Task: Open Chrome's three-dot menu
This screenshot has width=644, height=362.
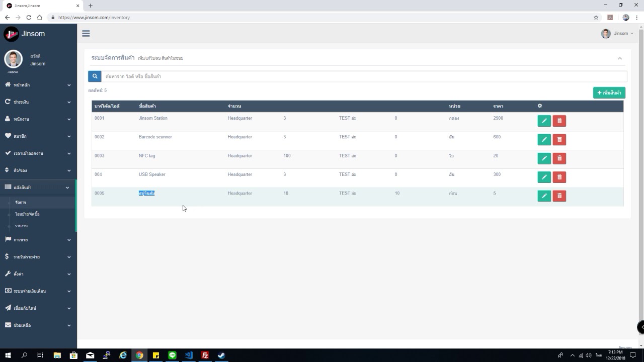Action: pos(636,17)
